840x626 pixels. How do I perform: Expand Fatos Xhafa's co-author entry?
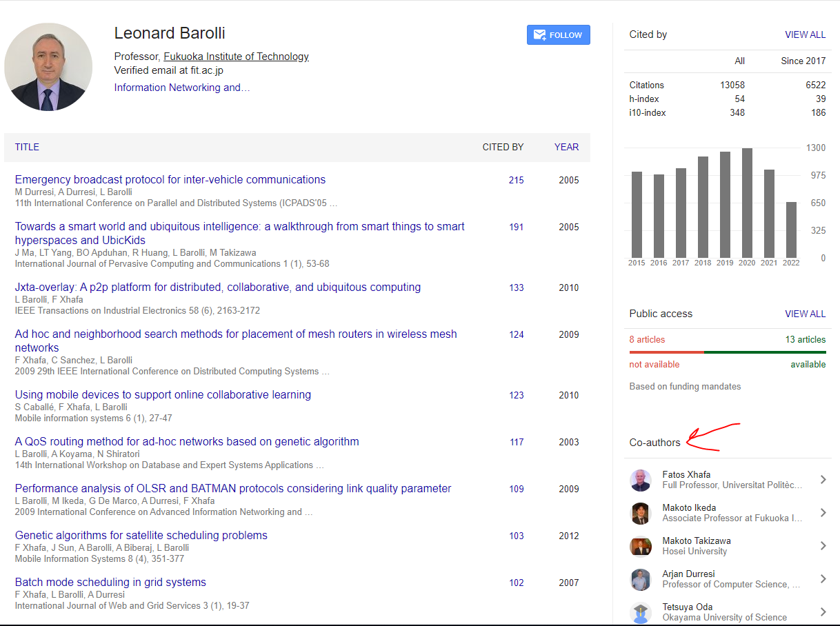tap(823, 480)
